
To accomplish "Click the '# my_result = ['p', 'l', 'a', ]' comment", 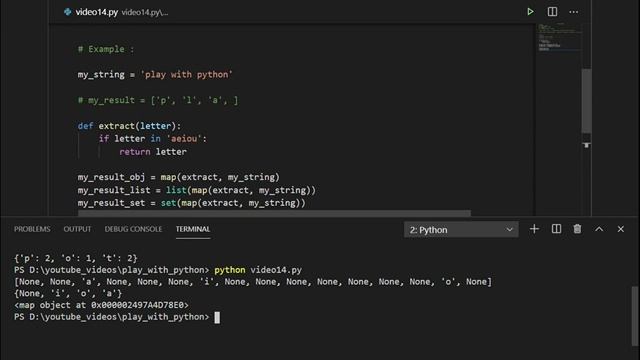I will (x=158, y=100).
